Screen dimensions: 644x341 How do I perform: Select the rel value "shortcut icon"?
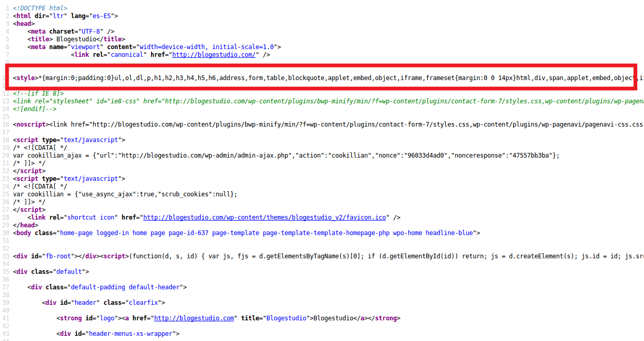(92, 217)
